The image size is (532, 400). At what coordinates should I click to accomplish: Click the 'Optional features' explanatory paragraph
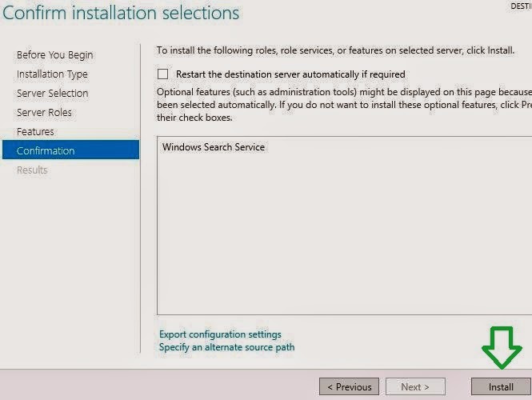tap(344, 105)
